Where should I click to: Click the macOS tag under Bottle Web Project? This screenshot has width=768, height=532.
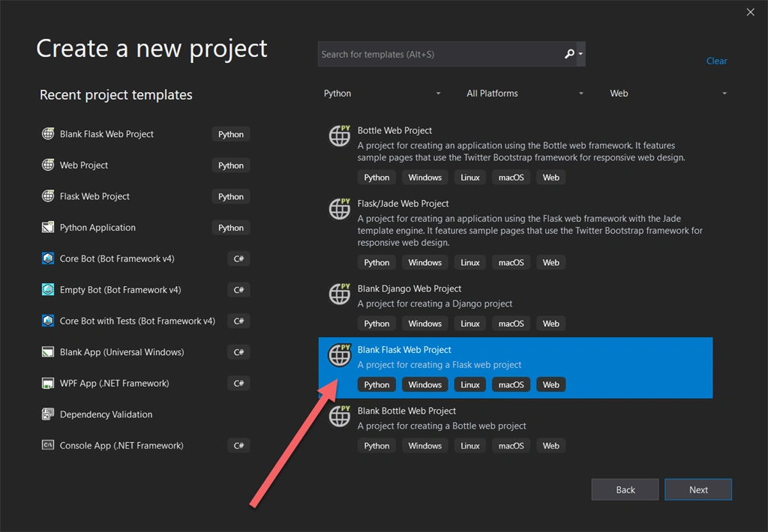click(511, 177)
